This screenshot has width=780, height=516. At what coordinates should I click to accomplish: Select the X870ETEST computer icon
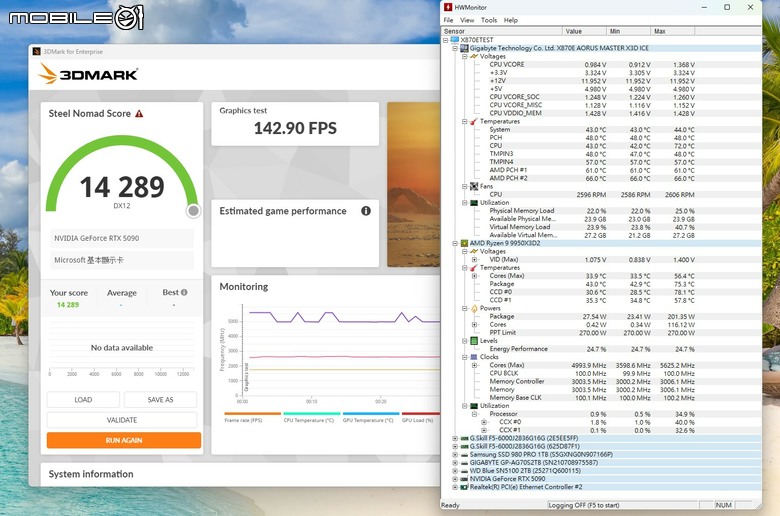point(455,40)
